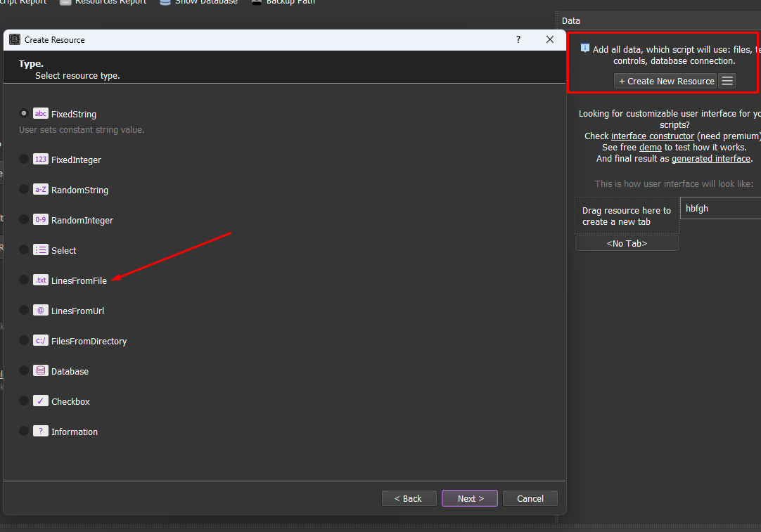Select the Database radio button
This screenshot has height=532, width=761.
pyautogui.click(x=24, y=370)
